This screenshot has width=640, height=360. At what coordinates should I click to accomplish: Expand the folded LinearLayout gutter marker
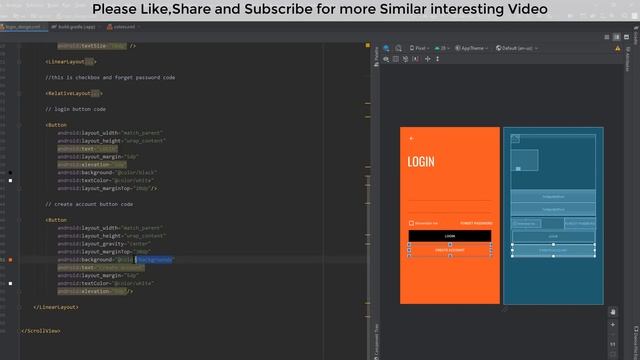pyautogui.click(x=19, y=62)
